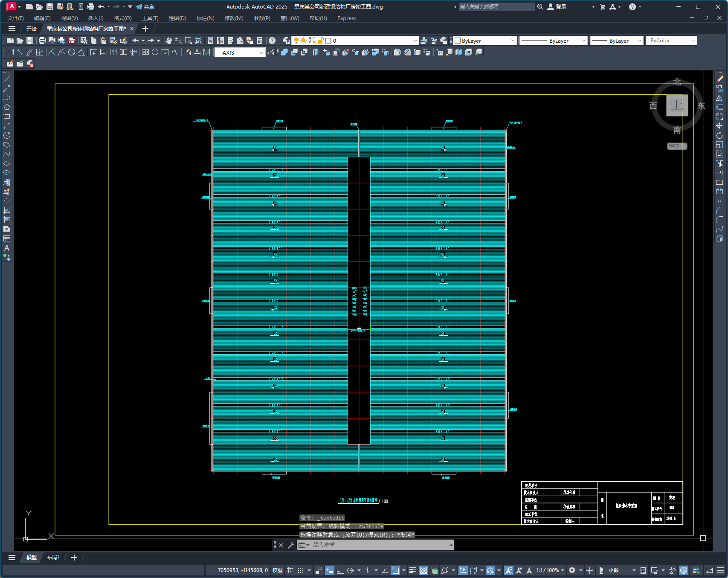The width and height of the screenshot is (728, 578).
Task: Click the 共享 share button
Action: 145,7
